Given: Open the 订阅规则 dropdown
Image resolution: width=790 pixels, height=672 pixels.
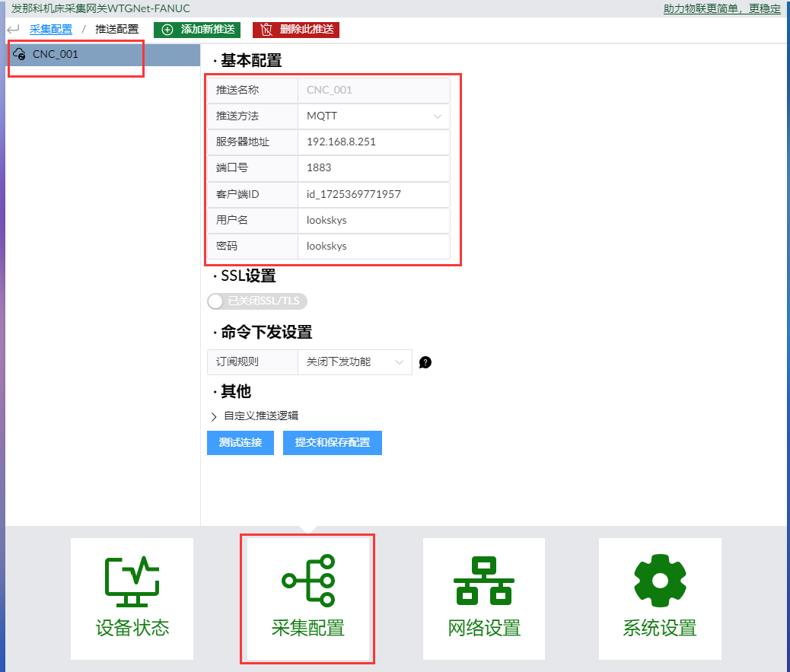Looking at the screenshot, I should [x=355, y=361].
